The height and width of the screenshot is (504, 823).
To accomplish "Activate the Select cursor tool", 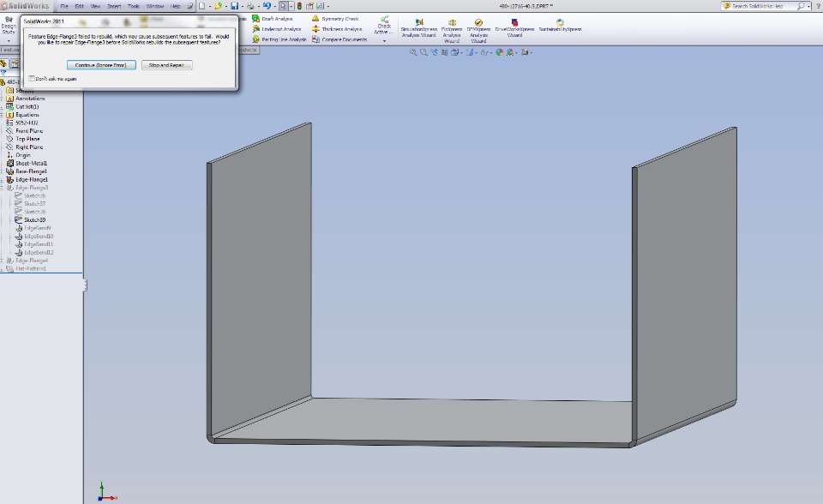I will pos(284,6).
